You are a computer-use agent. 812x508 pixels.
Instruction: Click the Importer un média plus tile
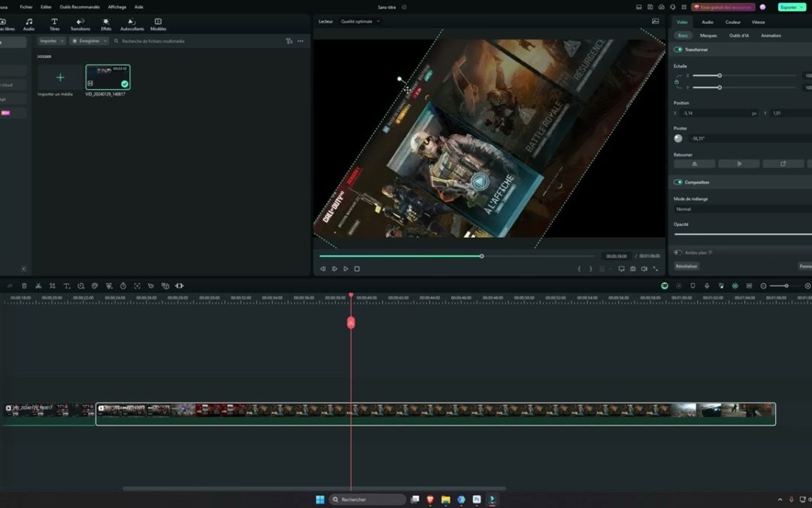point(60,78)
